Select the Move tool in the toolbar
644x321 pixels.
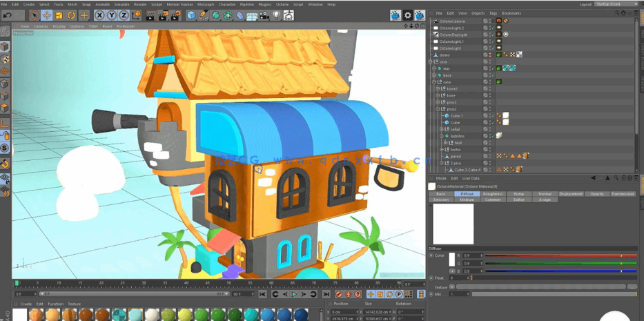[x=47, y=16]
